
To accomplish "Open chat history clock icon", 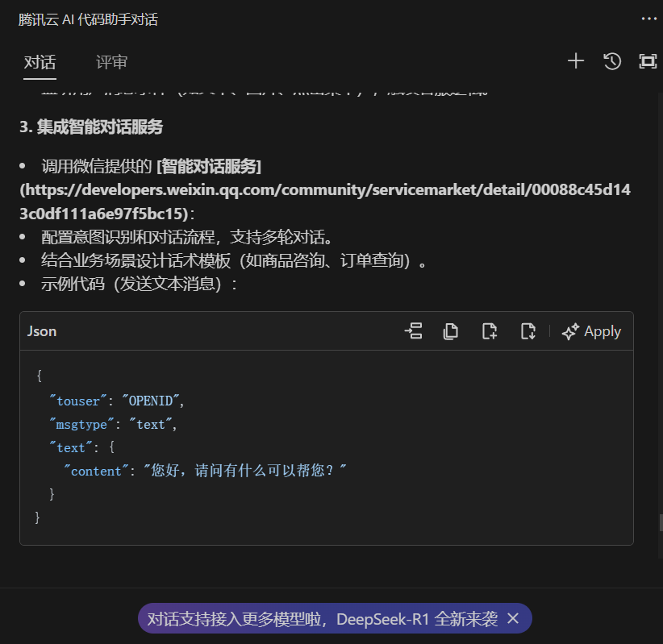I will pyautogui.click(x=612, y=60).
